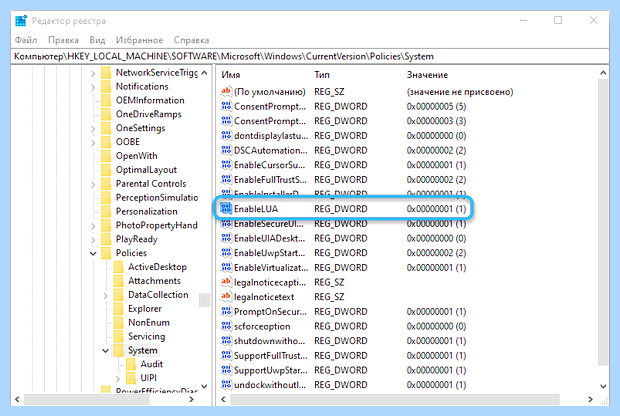Expand the DataCollection tree node

point(106,295)
